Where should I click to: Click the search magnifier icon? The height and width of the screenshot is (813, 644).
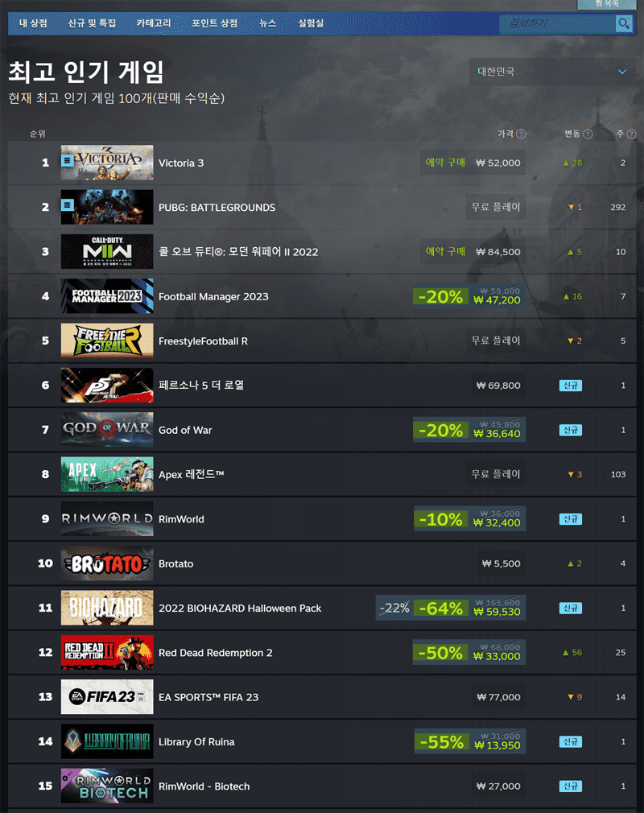[x=623, y=24]
